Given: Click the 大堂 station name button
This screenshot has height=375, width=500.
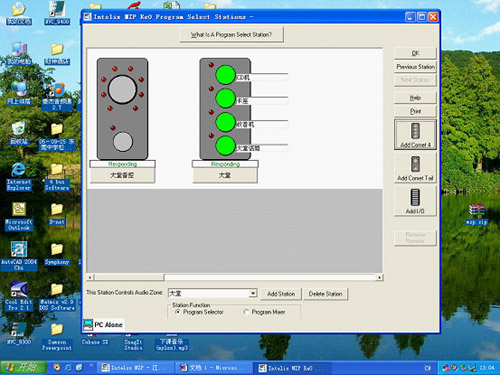Looking at the screenshot, I should [225, 175].
